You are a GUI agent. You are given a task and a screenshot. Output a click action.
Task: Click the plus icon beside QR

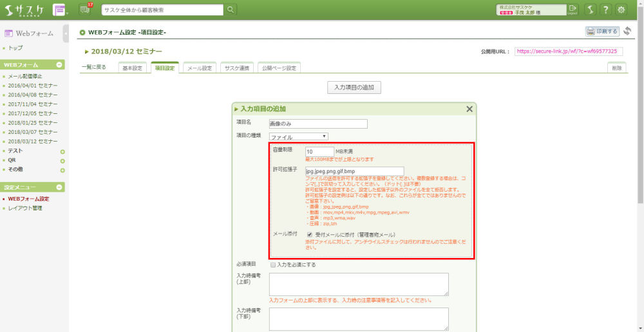62,161
